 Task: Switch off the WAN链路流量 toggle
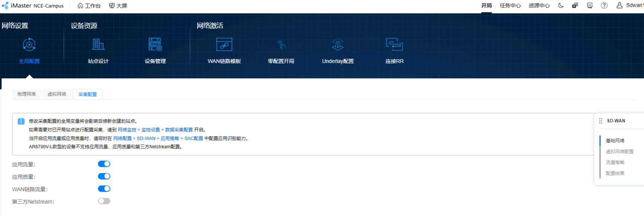click(104, 189)
